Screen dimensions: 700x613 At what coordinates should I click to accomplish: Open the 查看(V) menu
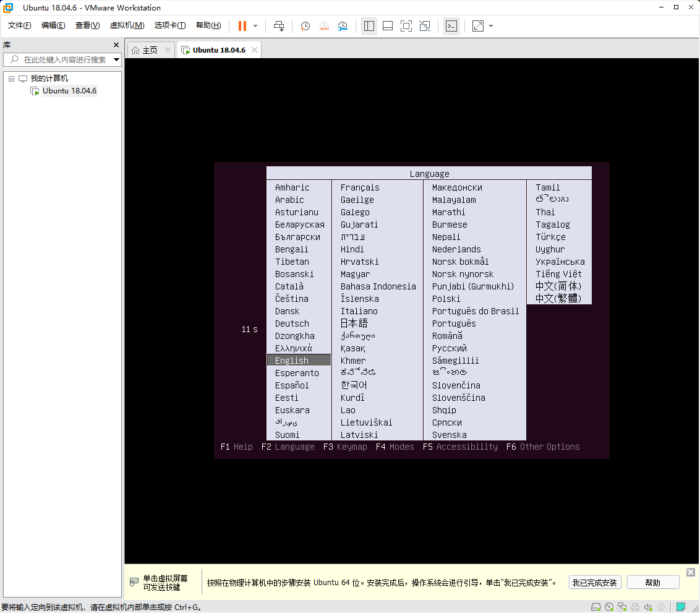point(88,25)
